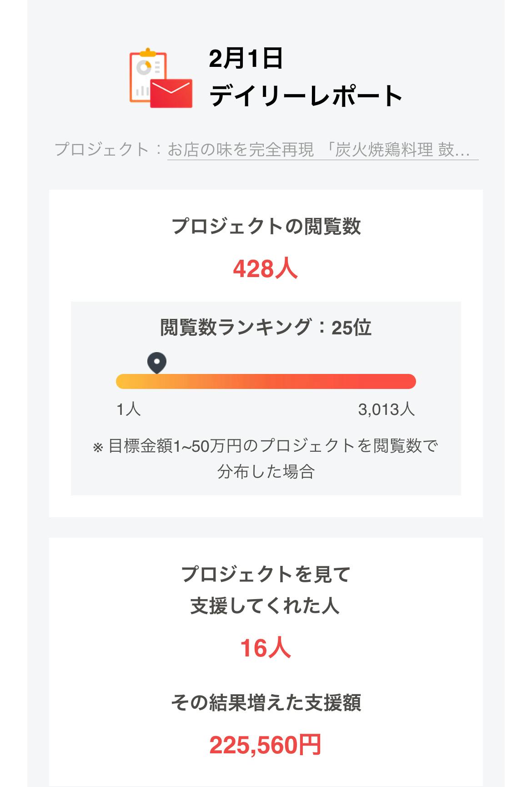Select the 2月1日 date heading
532x787 pixels.
(x=246, y=59)
